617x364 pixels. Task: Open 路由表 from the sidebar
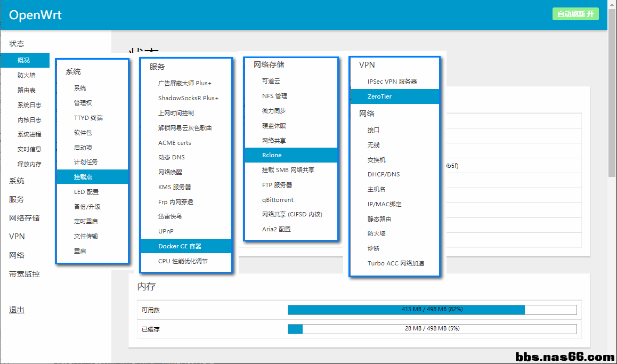pyautogui.click(x=26, y=90)
